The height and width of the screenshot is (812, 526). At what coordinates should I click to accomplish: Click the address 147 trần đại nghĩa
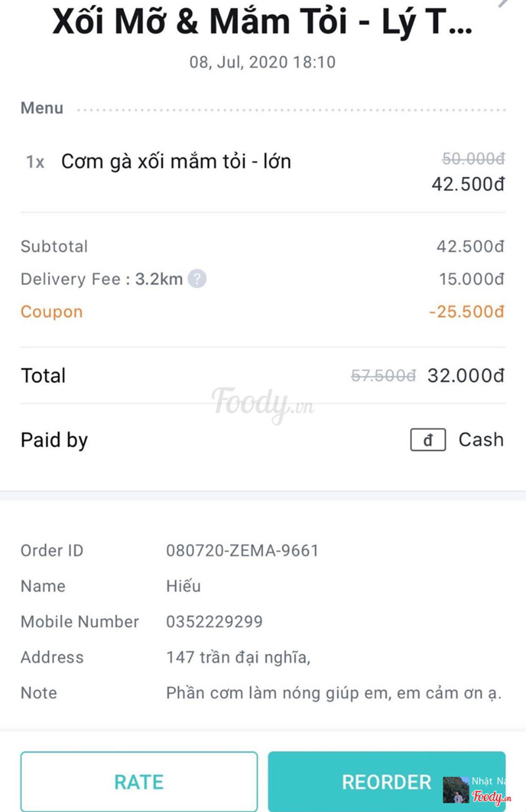pos(238,657)
